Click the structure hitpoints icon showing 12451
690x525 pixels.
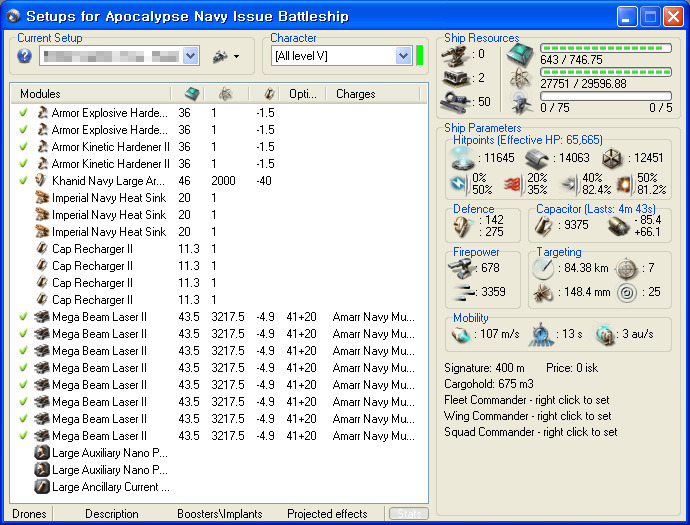(612, 159)
